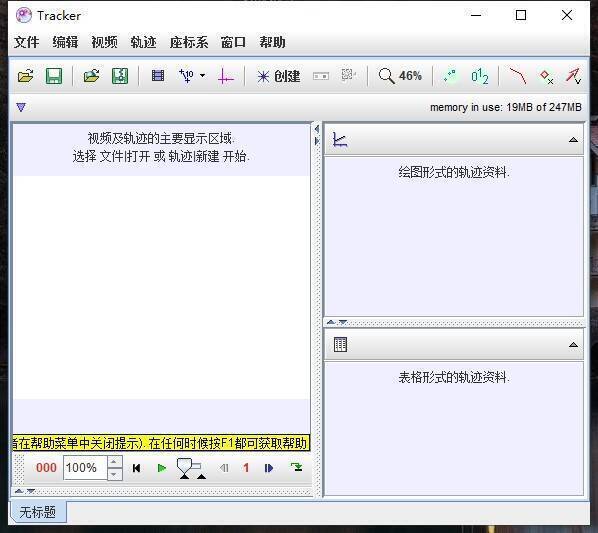Select the 无标题 tab
Viewport: 598px width, 533px height.
pyautogui.click(x=38, y=512)
